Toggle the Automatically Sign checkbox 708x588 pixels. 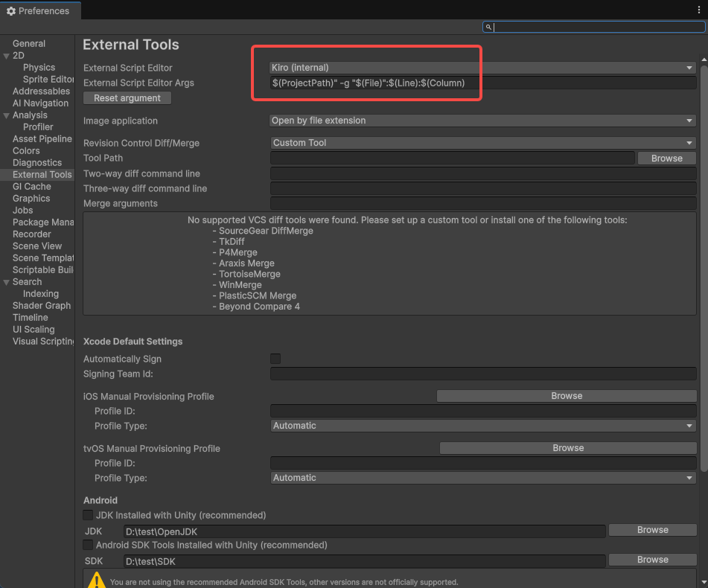tap(275, 359)
